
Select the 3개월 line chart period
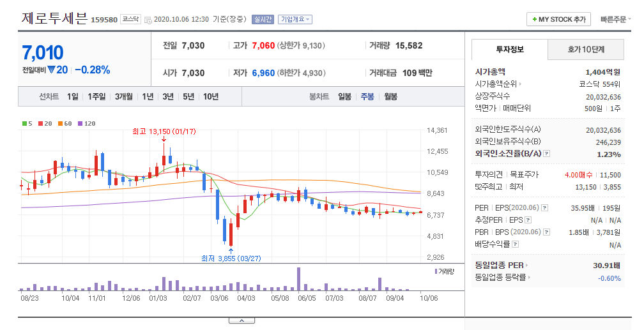point(124,96)
